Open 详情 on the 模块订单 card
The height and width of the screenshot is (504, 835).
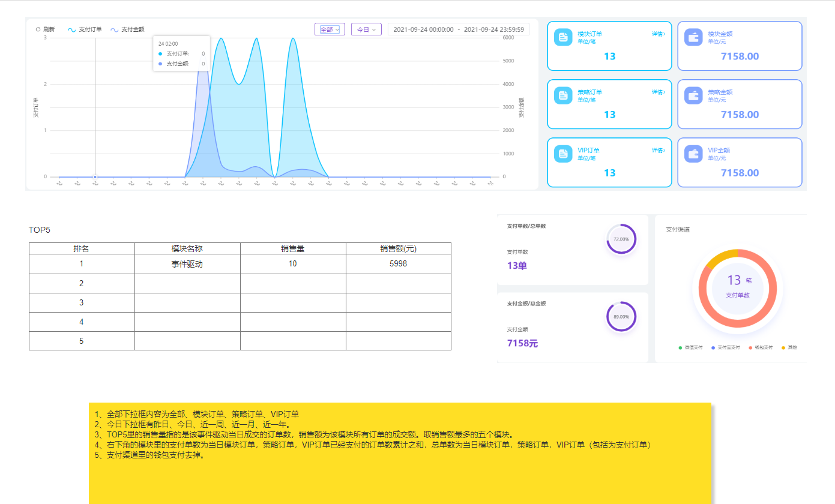(658, 34)
